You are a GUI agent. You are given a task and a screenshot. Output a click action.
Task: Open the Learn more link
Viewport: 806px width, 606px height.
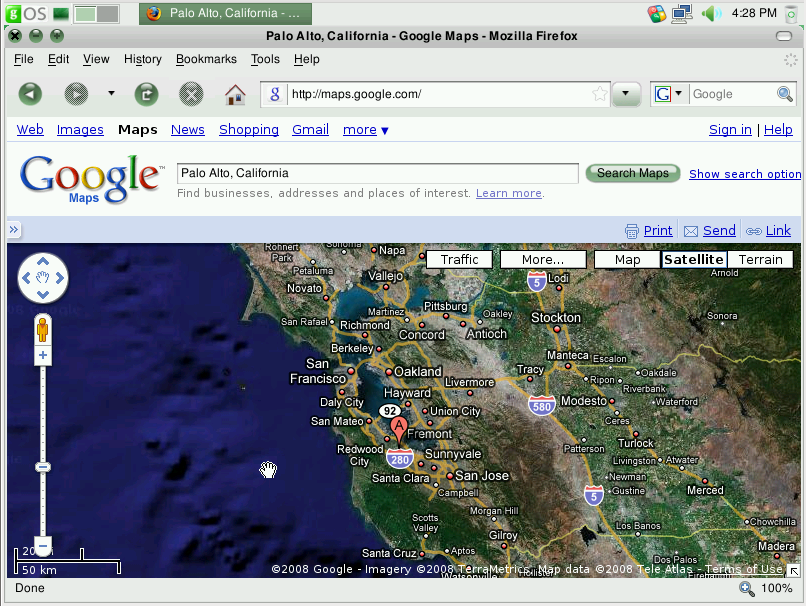tap(509, 193)
